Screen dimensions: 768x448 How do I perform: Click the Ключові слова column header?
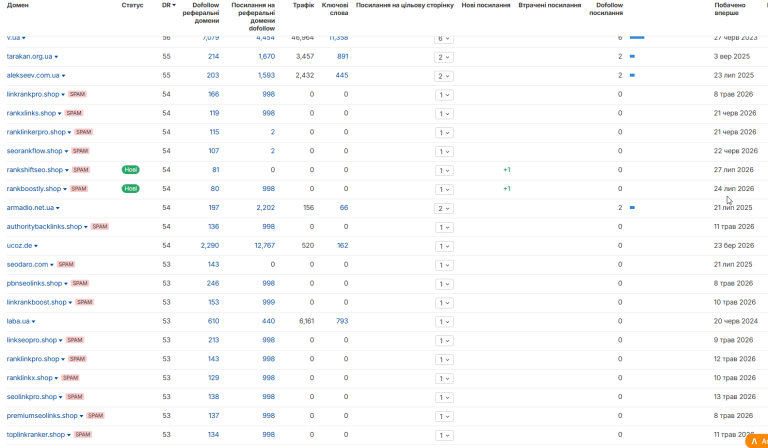[335, 9]
